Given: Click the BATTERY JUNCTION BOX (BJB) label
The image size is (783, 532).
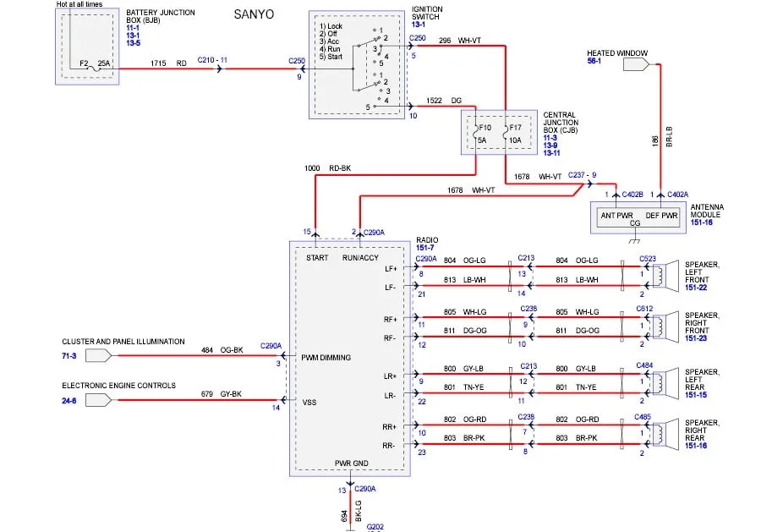Looking at the screenshot, I should click(161, 16).
